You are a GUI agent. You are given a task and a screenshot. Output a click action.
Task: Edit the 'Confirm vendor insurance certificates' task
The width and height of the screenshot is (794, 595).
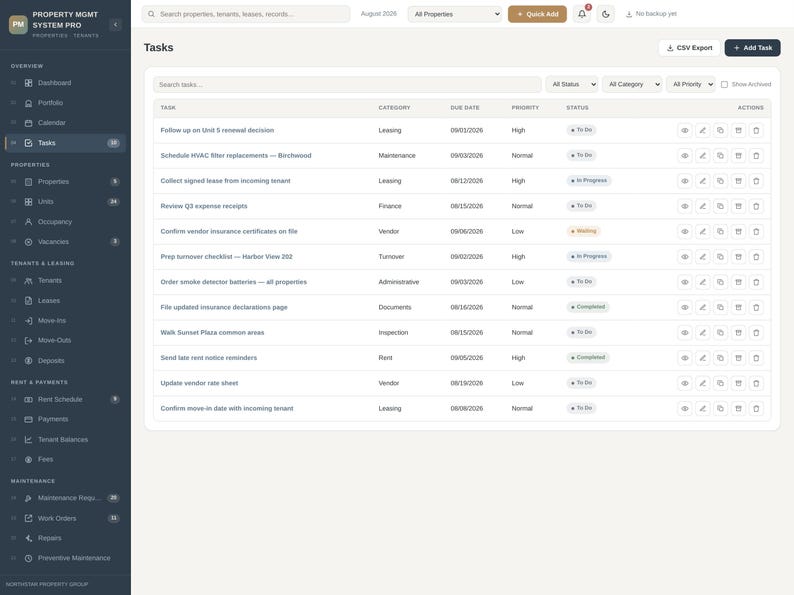click(x=702, y=232)
